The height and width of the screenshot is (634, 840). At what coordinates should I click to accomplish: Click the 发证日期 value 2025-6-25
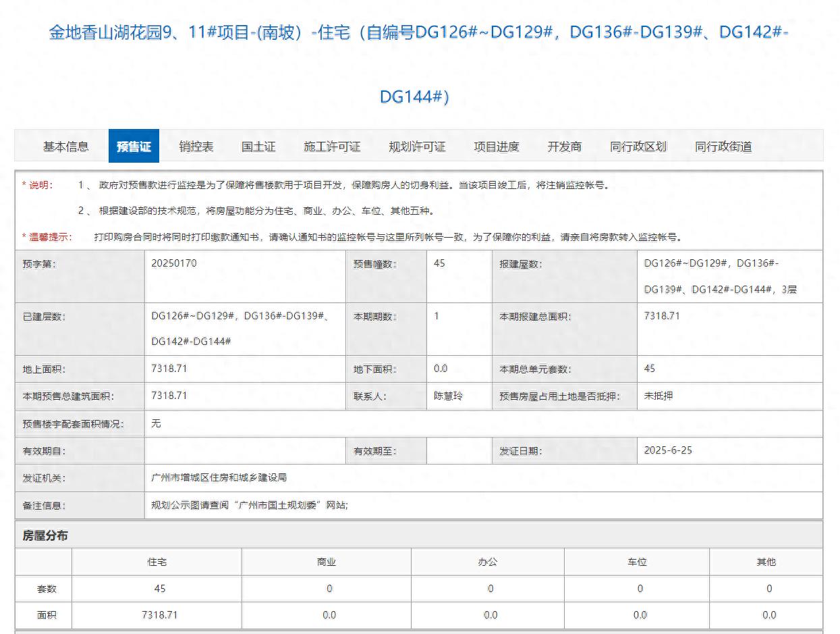click(x=668, y=450)
